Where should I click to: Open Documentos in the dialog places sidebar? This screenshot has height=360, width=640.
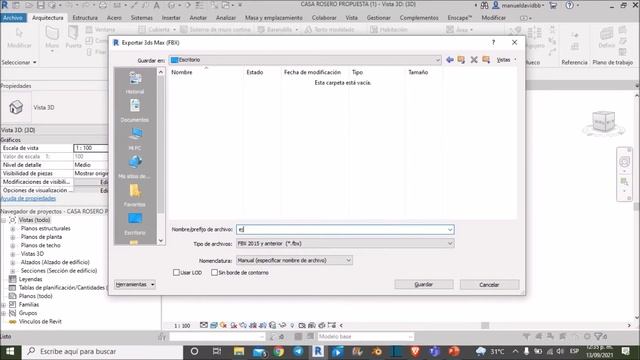(135, 110)
